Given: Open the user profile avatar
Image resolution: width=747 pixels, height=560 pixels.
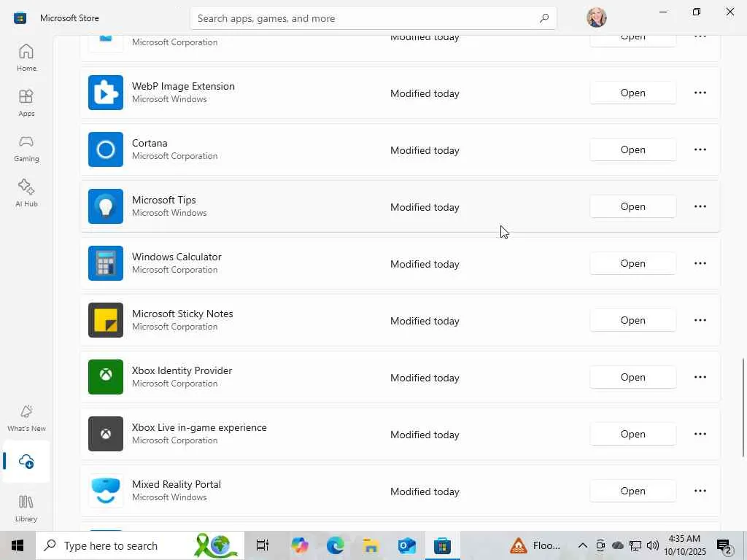Looking at the screenshot, I should pos(597,17).
